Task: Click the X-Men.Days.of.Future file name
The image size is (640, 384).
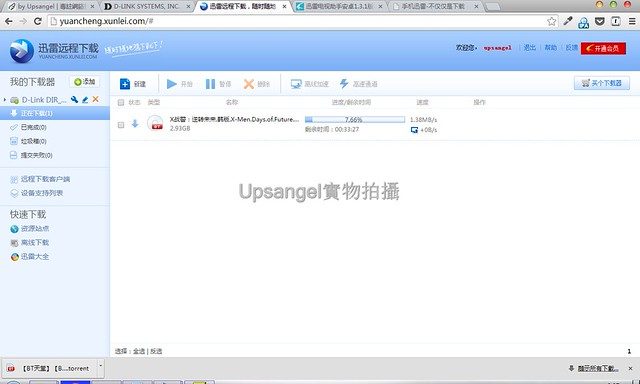Action: tap(234, 120)
